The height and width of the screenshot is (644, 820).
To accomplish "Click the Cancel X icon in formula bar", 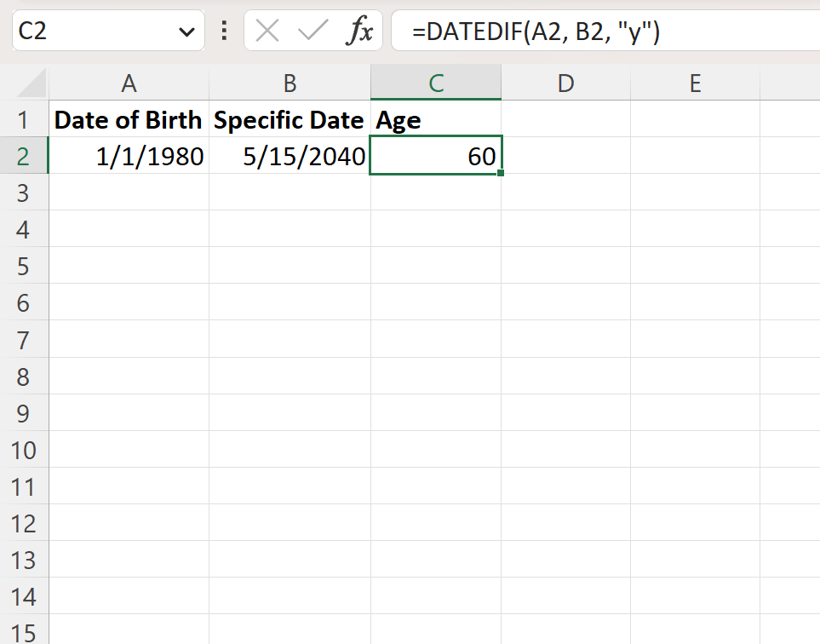I will click(267, 32).
